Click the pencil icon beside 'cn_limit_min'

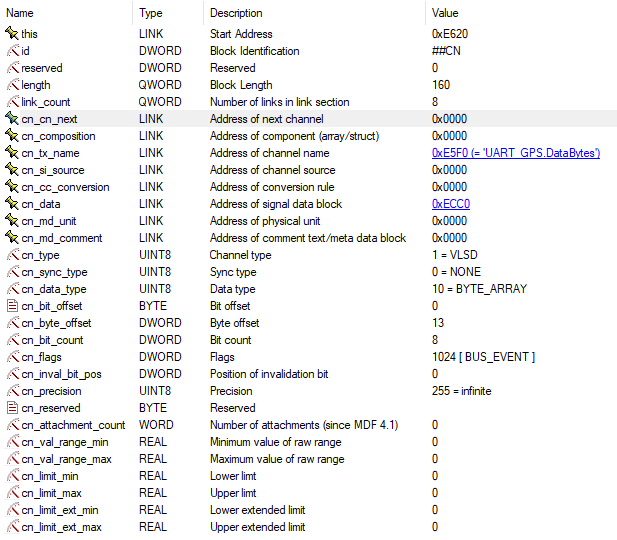(x=13, y=476)
